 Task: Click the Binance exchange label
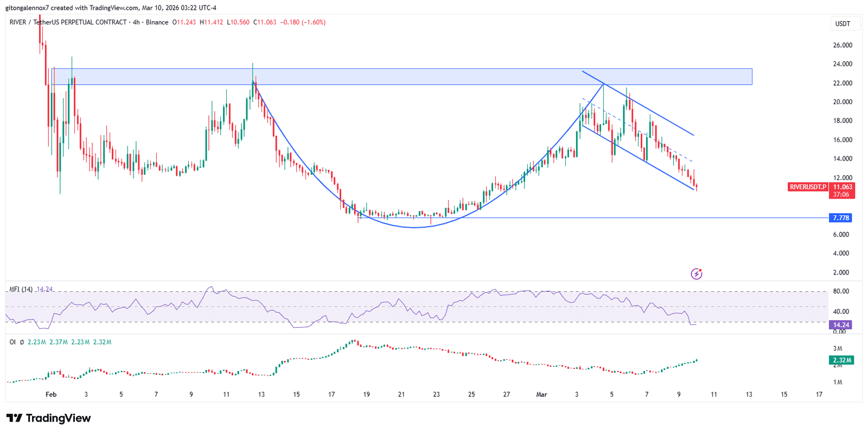(157, 22)
